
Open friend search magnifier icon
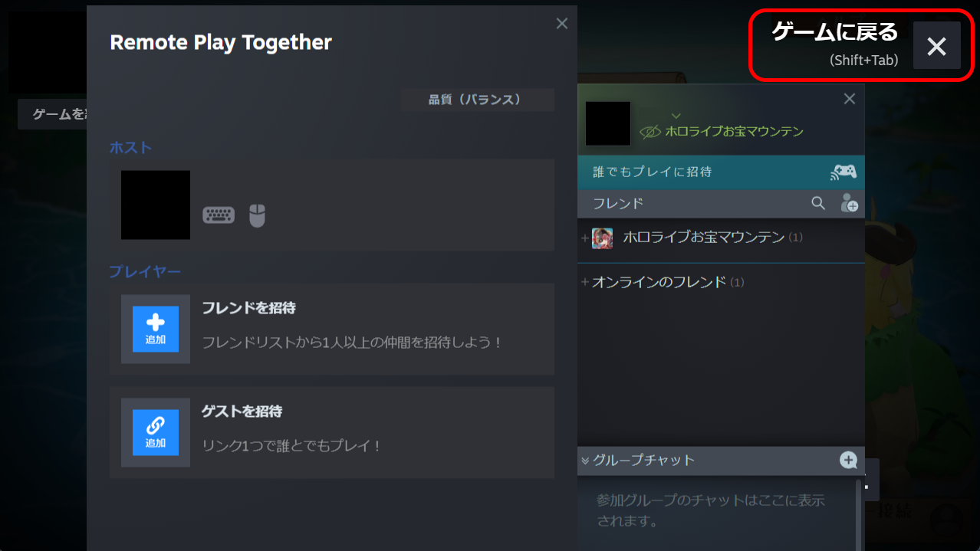pos(818,203)
